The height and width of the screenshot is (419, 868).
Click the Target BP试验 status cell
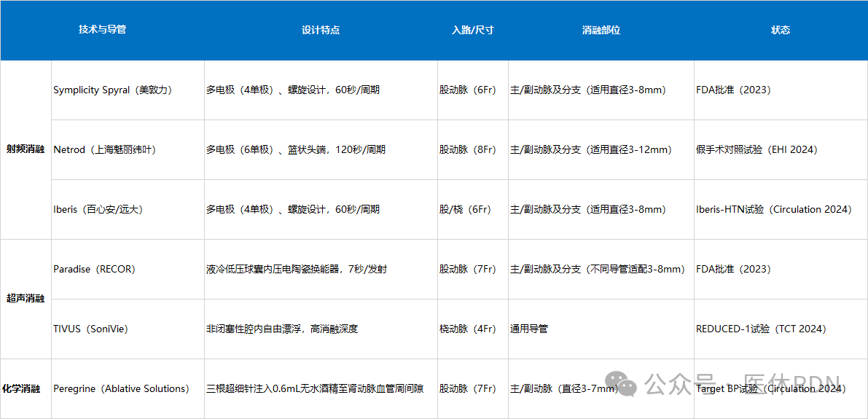point(781,389)
